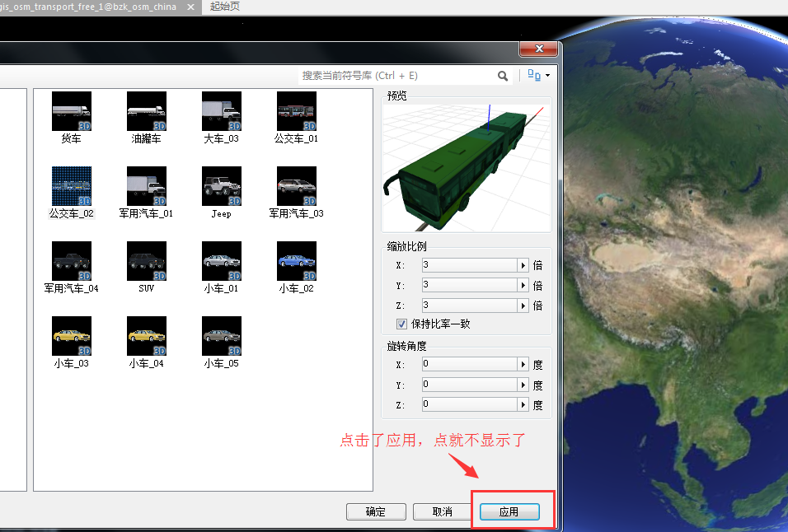This screenshot has width=788, height=532.
Task: Pick the 公交车_01 bus symbol
Action: 297,111
